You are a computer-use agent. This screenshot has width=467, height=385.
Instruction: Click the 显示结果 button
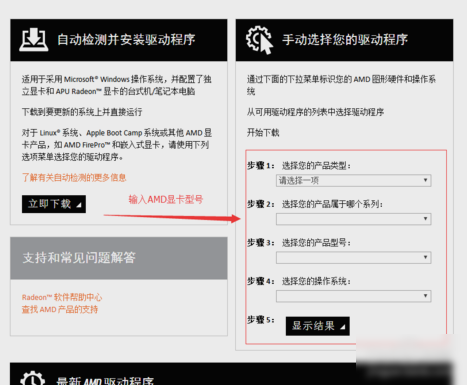(318, 326)
